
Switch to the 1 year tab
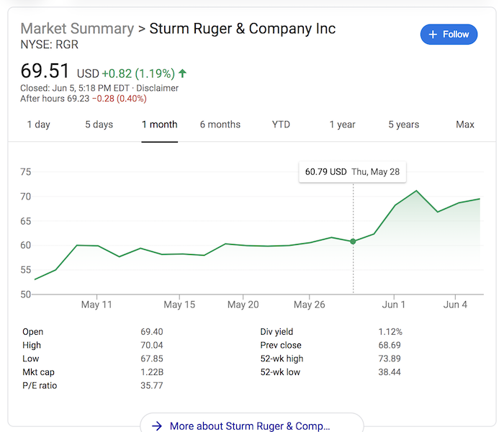[x=342, y=125]
